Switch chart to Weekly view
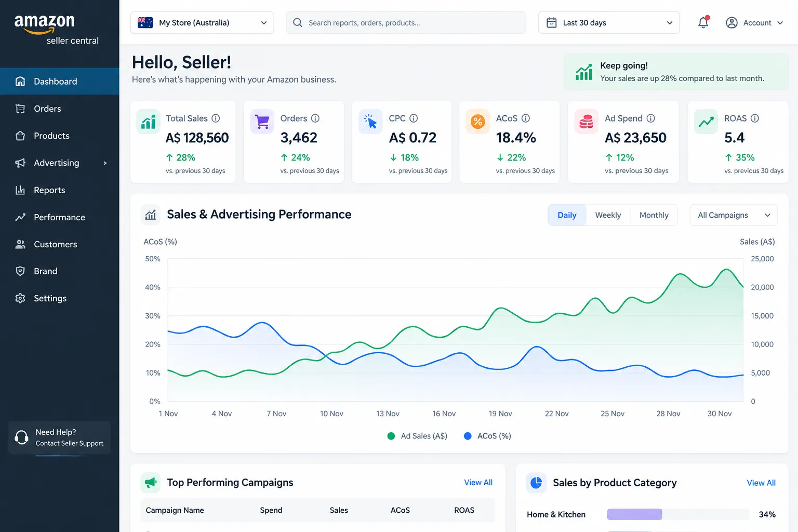The width and height of the screenshot is (798, 532). point(608,215)
